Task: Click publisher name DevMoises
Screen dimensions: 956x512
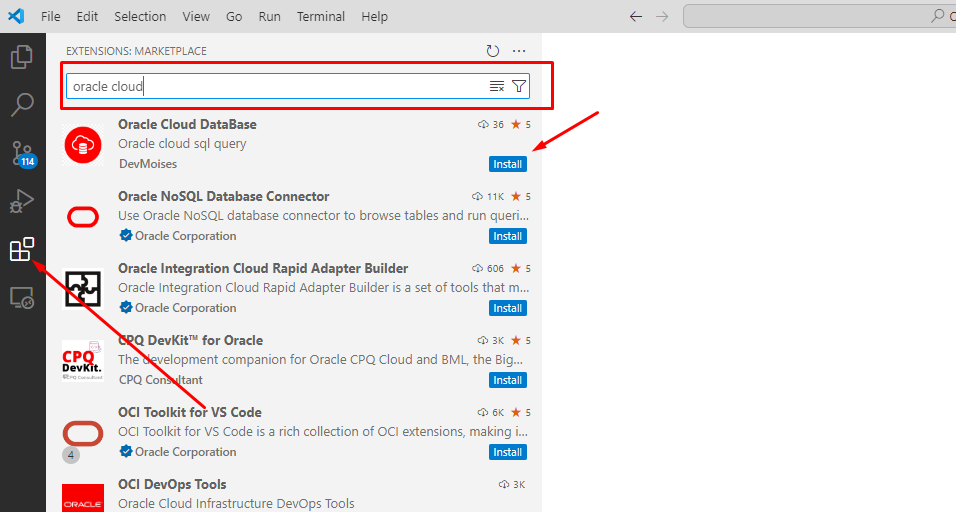Action: pos(148,164)
